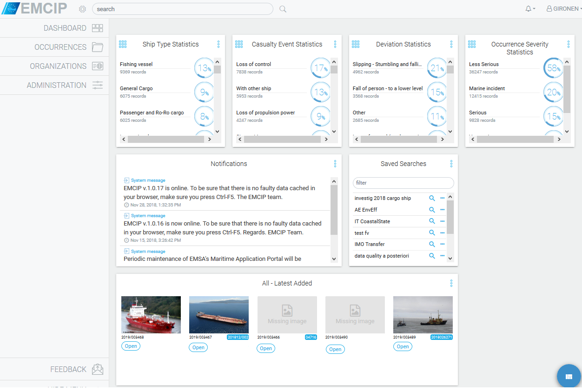The width and height of the screenshot is (582, 392).
Task: Open occurrence 2019/003467
Action: tap(198, 347)
